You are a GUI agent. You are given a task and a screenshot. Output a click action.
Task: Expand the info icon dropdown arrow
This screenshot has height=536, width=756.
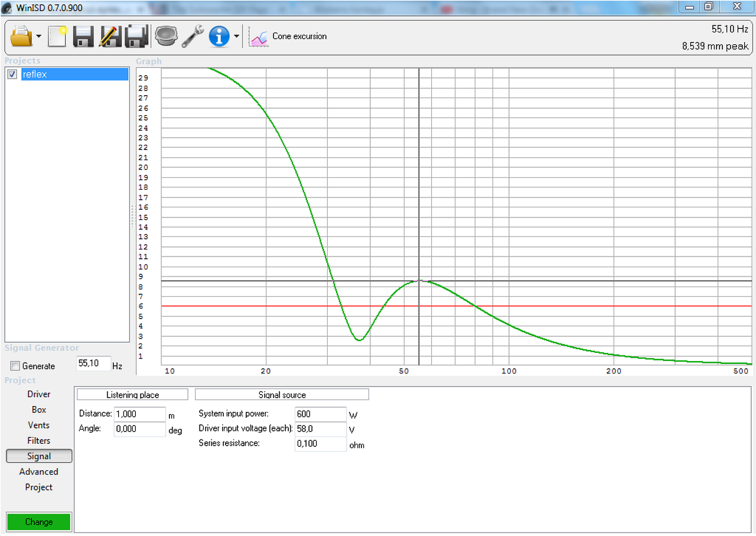[237, 37]
